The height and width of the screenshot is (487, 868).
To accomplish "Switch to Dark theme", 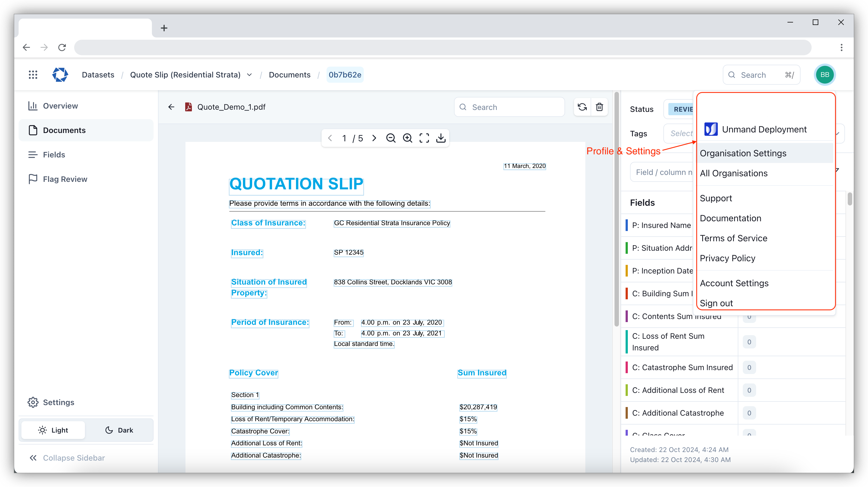I will (x=119, y=430).
